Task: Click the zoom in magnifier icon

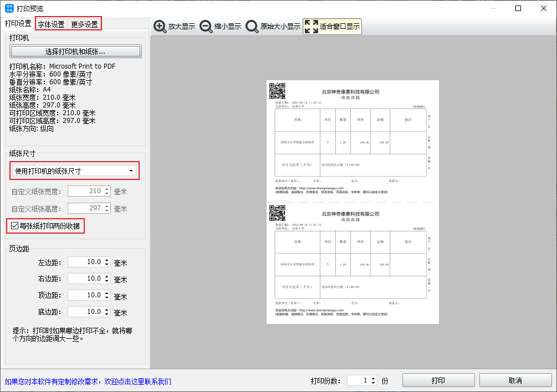Action: [x=160, y=27]
